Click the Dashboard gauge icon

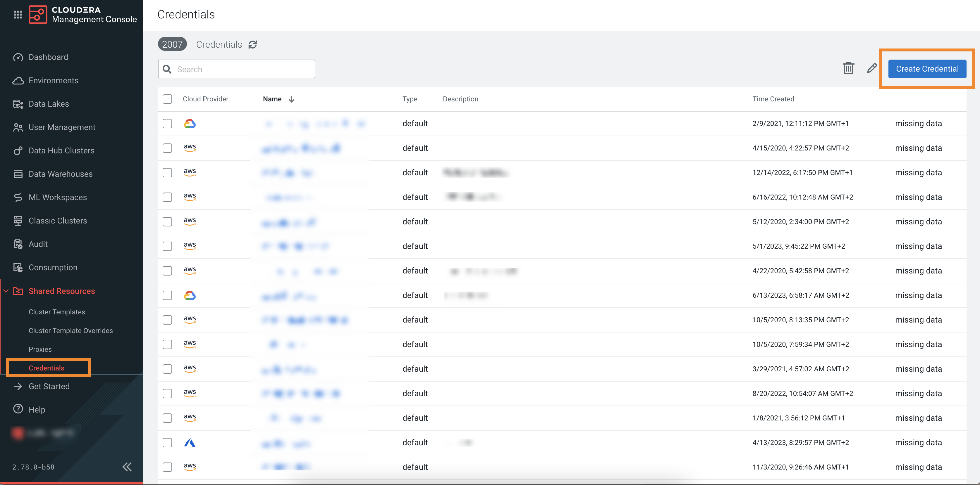click(x=18, y=57)
